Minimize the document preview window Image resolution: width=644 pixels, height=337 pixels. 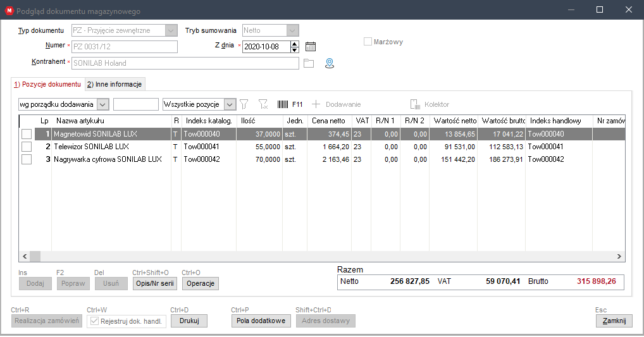click(x=571, y=9)
